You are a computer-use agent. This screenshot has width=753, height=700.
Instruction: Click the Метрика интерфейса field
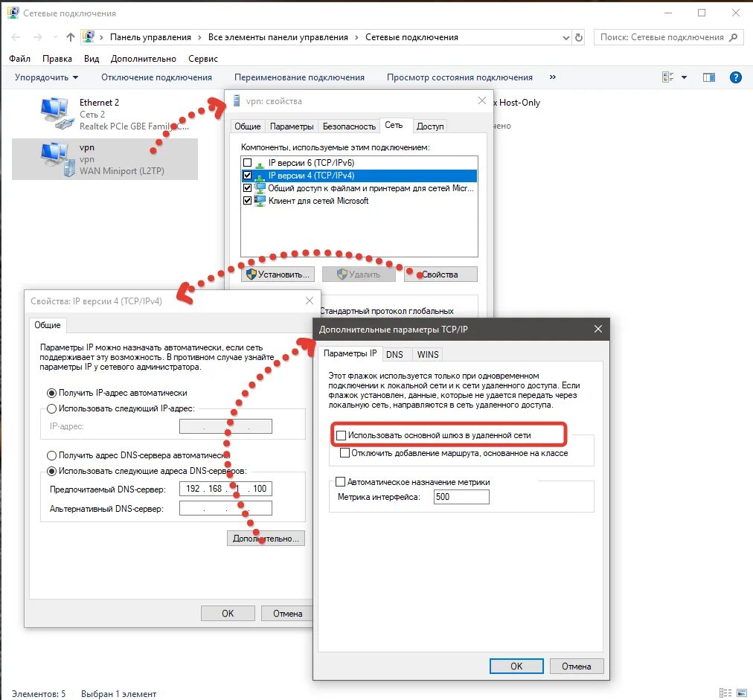[461, 497]
